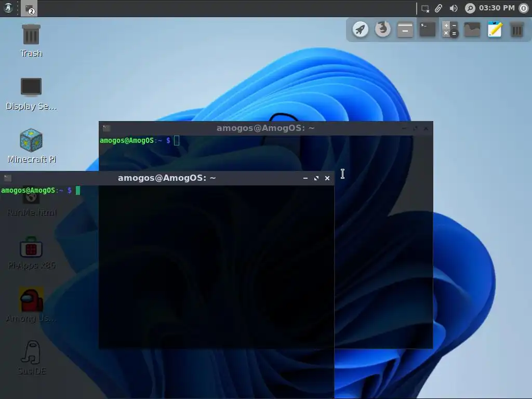Select the Display Settings desktop icon
The width and height of the screenshot is (532, 399).
(x=31, y=94)
